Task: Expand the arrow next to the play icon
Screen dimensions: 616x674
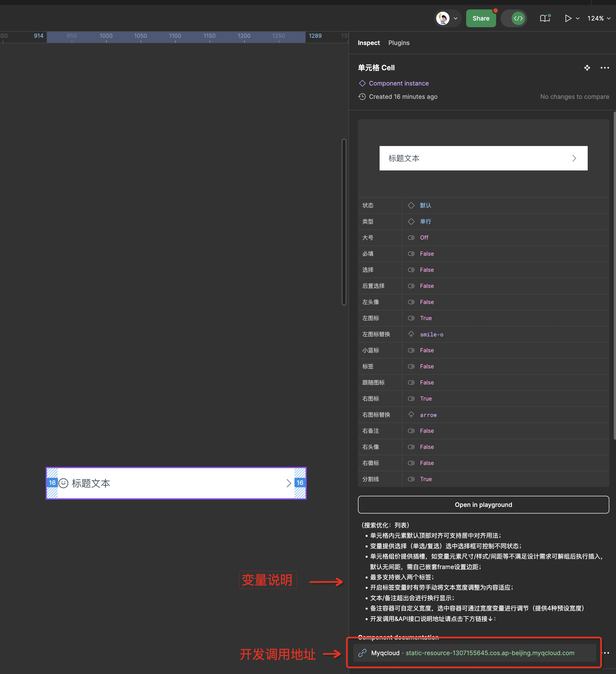Action: pyautogui.click(x=577, y=18)
